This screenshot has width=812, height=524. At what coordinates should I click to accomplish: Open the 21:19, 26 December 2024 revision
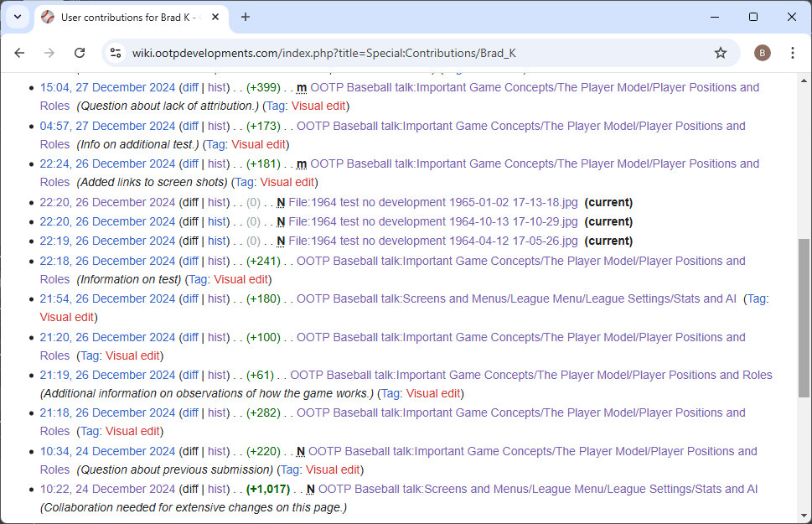pyautogui.click(x=107, y=376)
